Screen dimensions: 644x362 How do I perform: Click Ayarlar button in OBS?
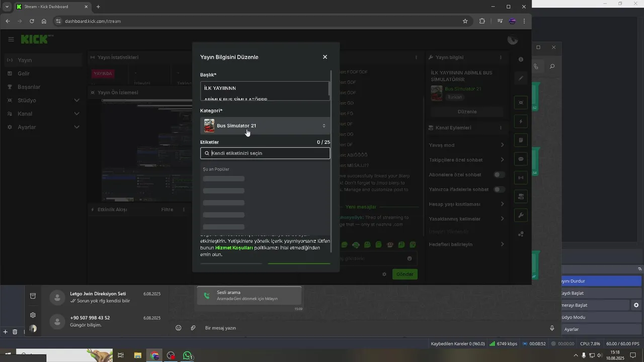[602, 329]
